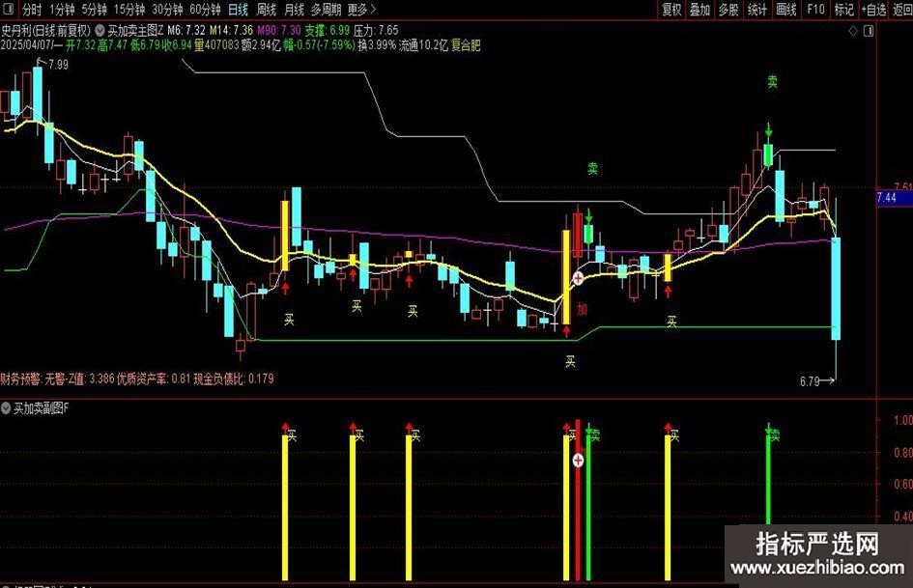The image size is (913, 588).
Task: Click the 换3.99% turnover value
Action: [377, 45]
